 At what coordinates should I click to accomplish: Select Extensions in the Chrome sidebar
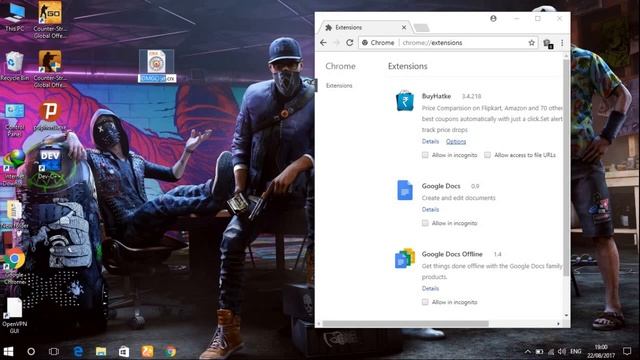pos(339,85)
